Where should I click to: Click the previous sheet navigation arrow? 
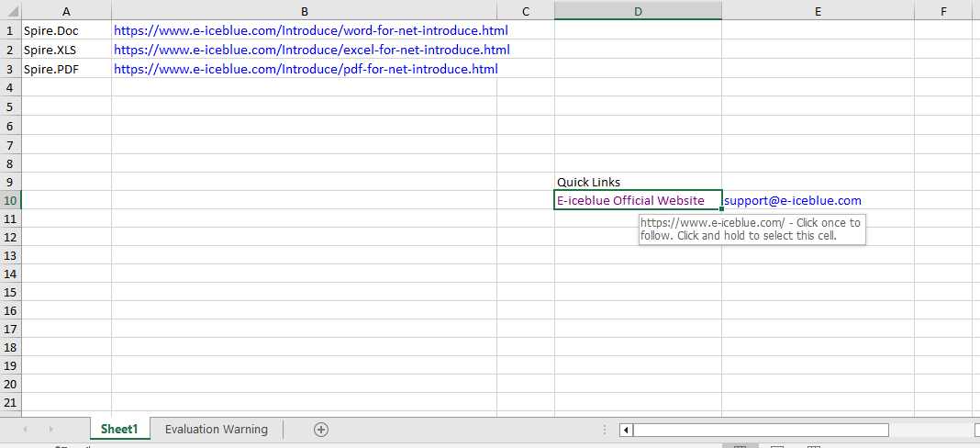(25, 430)
